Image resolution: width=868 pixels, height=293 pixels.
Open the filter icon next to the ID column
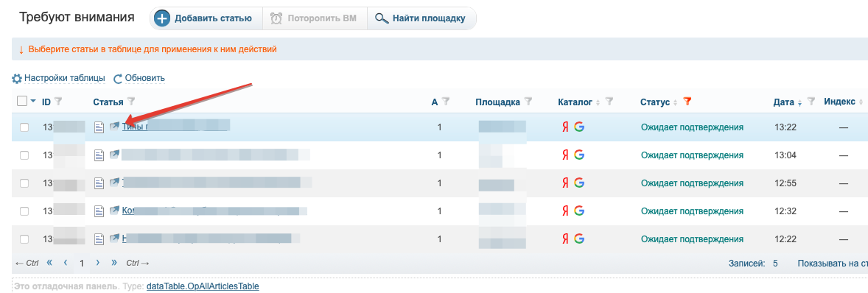59,101
